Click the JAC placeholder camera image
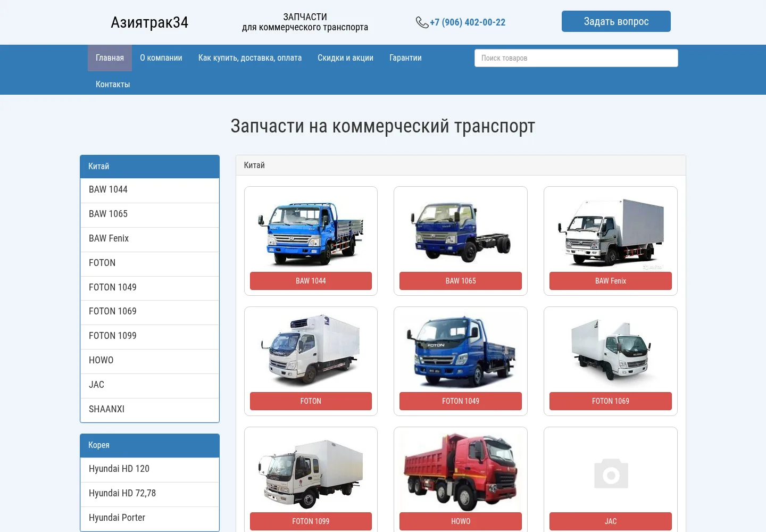Image resolution: width=766 pixels, height=532 pixels. pyautogui.click(x=611, y=473)
